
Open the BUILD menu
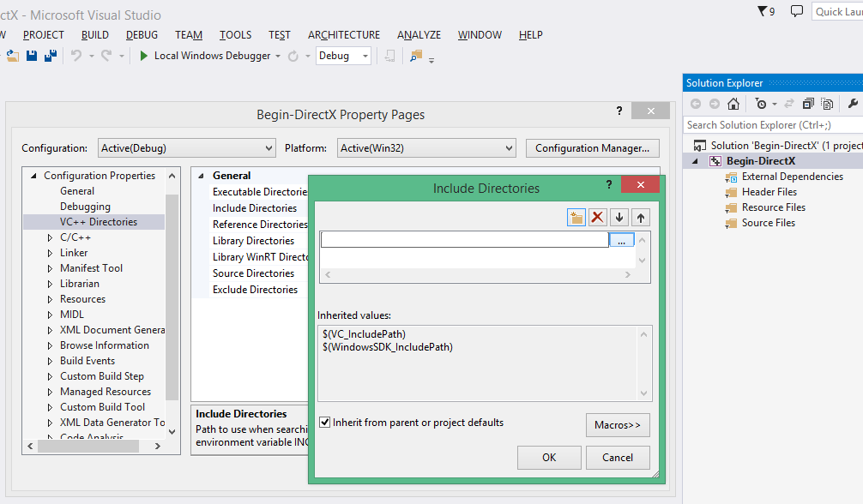point(95,34)
